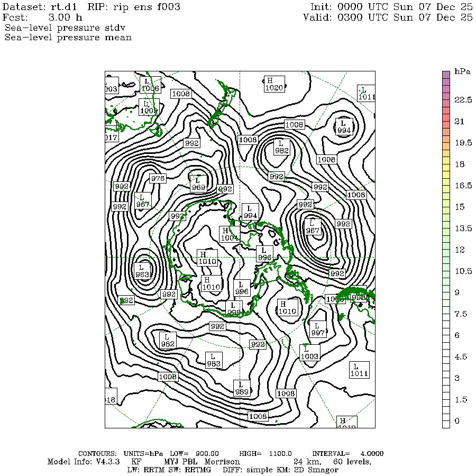Click the 'SW: RRTMG' radiation text
The width and height of the screenshot is (476, 476).
pyautogui.click(x=190, y=470)
